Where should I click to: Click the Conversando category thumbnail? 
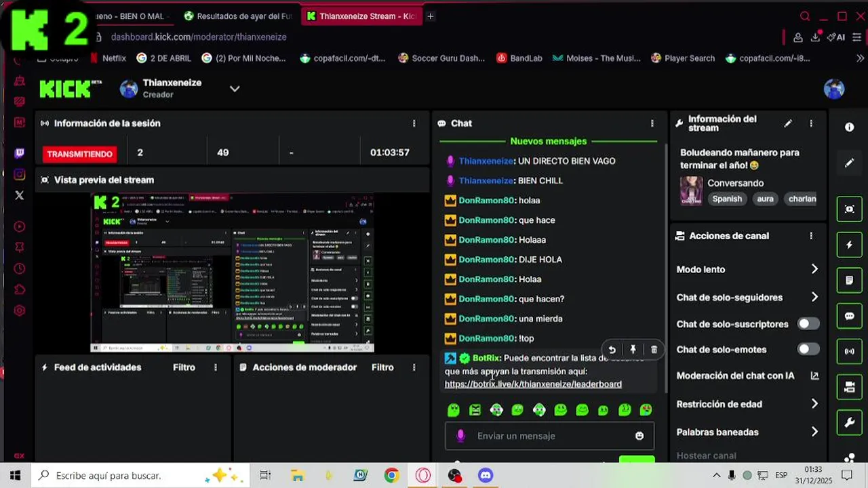click(x=691, y=190)
